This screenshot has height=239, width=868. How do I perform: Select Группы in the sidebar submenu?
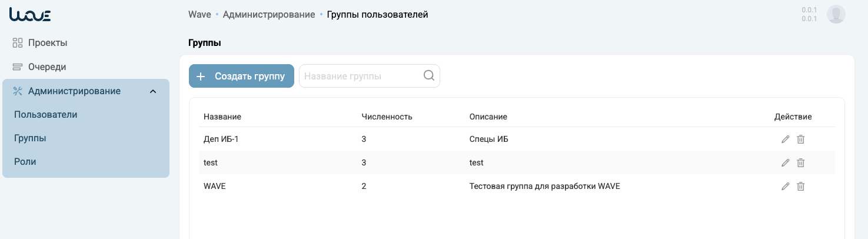tap(30, 138)
